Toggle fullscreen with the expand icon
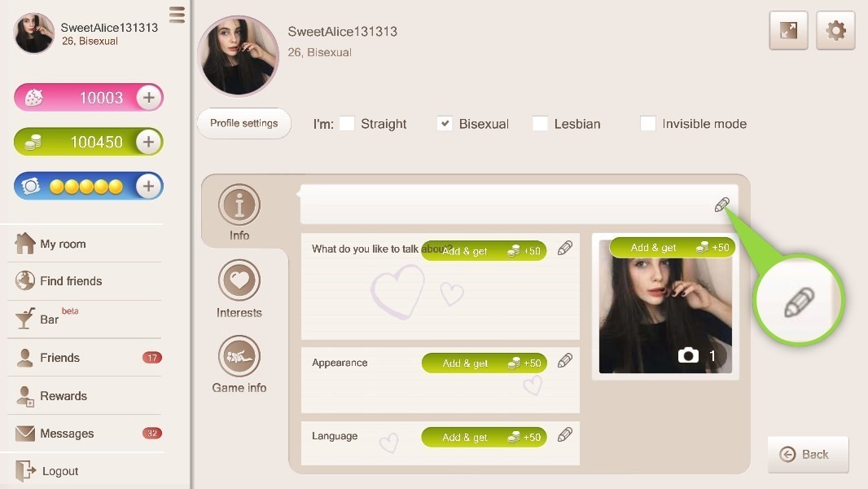 coord(788,30)
